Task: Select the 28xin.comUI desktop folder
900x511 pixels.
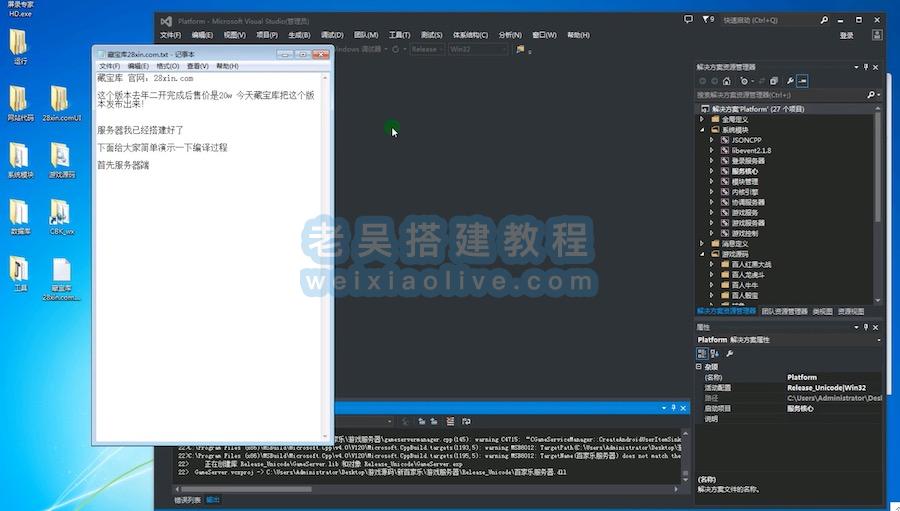Action: 61,104
